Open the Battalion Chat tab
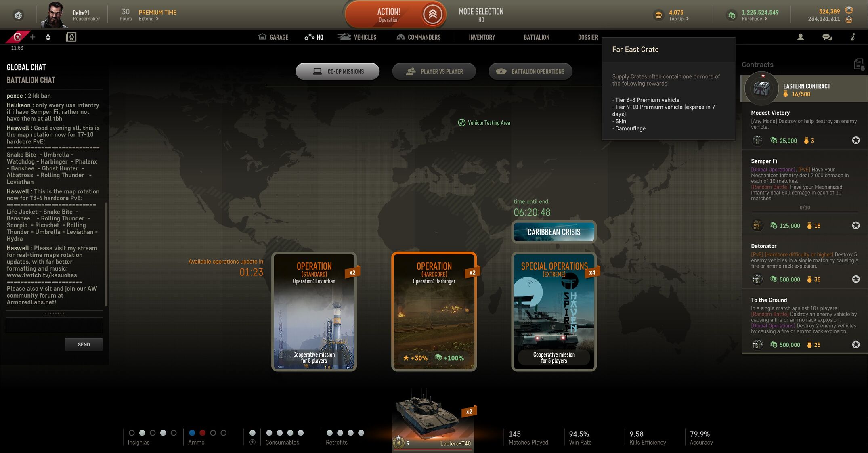This screenshot has width=868, height=453. pos(31,80)
